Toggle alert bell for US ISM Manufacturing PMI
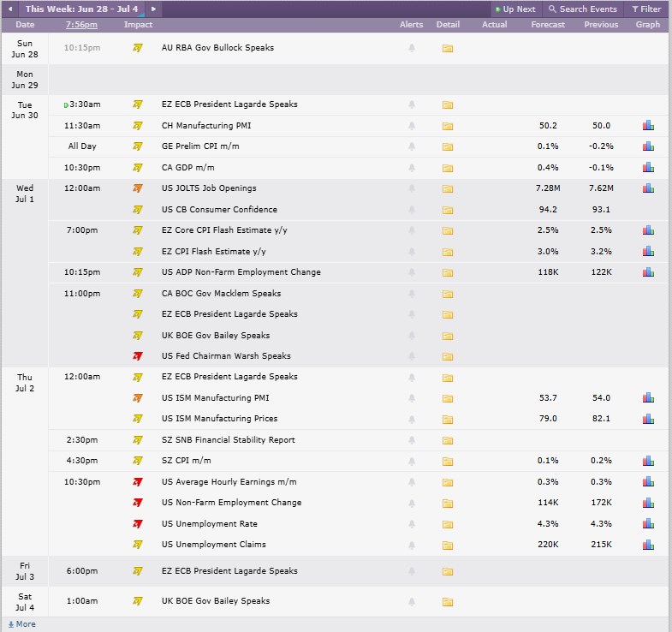 412,398
